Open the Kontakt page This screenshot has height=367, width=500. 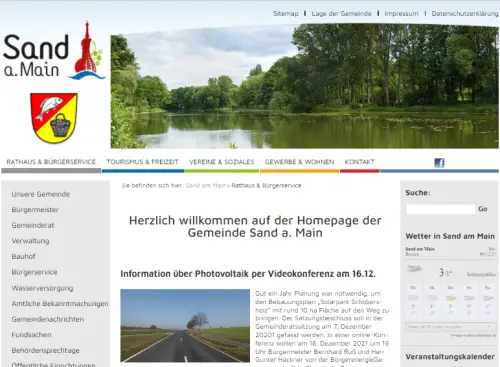[359, 162]
